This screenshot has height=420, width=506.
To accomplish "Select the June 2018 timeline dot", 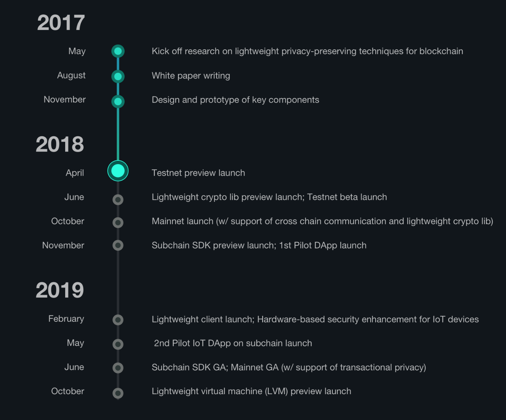I will 118,199.
